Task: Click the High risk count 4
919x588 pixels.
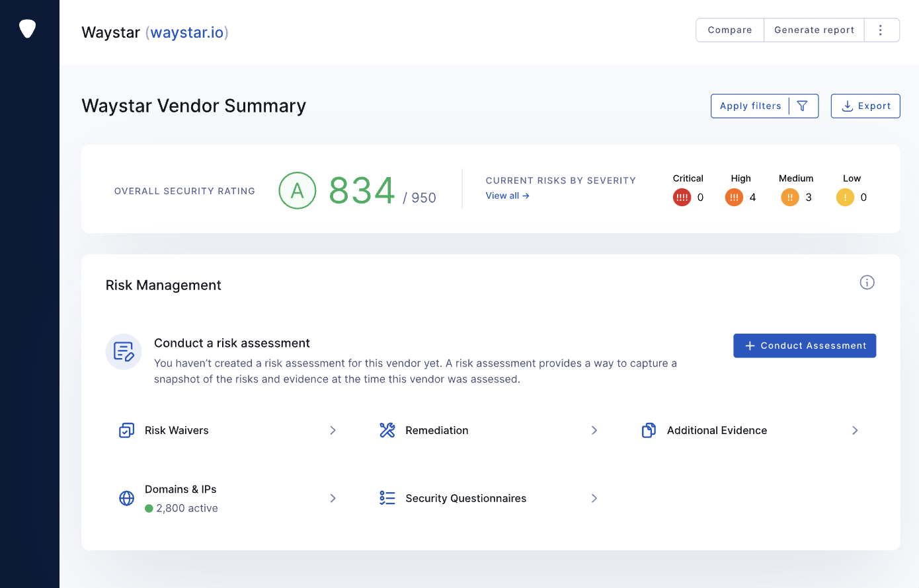Action: [x=752, y=197]
